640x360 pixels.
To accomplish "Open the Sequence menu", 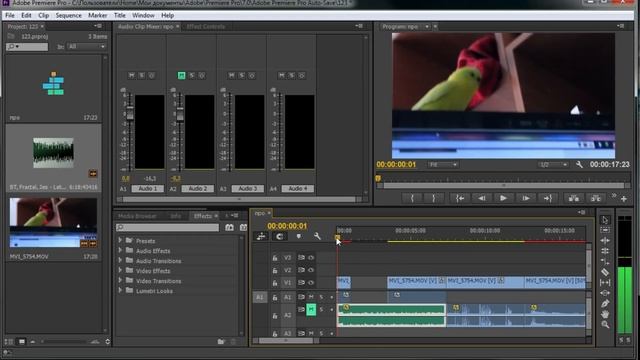I will coord(69,16).
